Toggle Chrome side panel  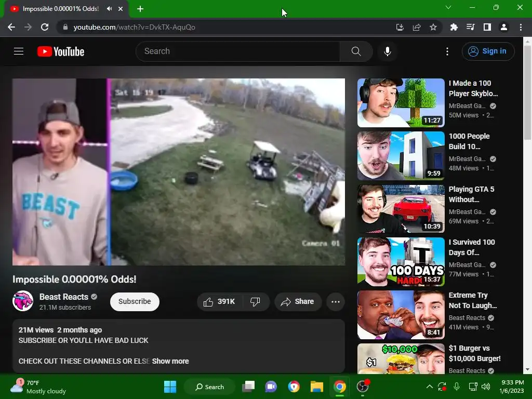487,27
